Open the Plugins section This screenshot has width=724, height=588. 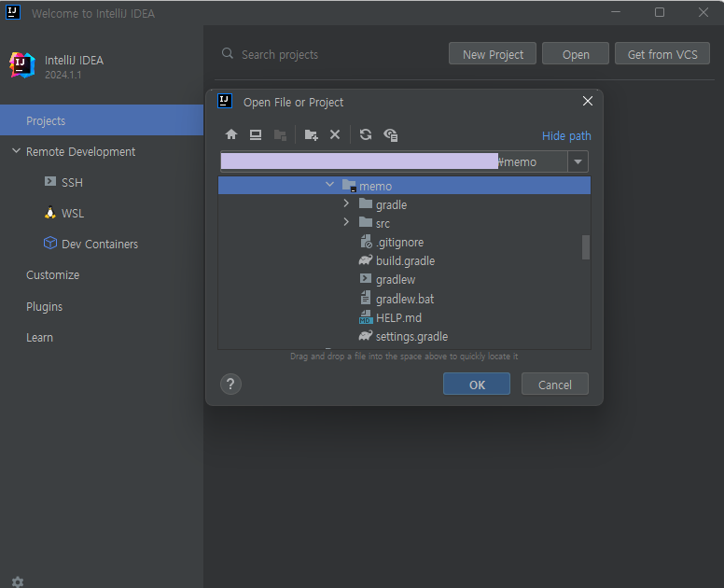(44, 307)
